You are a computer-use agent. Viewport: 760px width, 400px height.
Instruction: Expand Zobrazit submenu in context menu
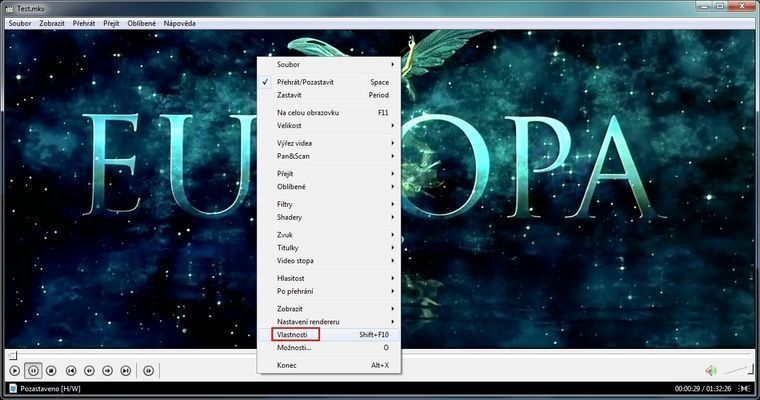329,309
